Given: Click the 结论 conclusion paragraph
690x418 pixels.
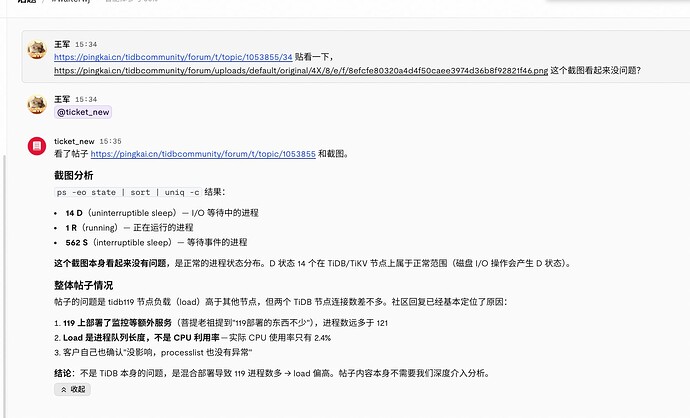Looking at the screenshot, I should coord(272,374).
